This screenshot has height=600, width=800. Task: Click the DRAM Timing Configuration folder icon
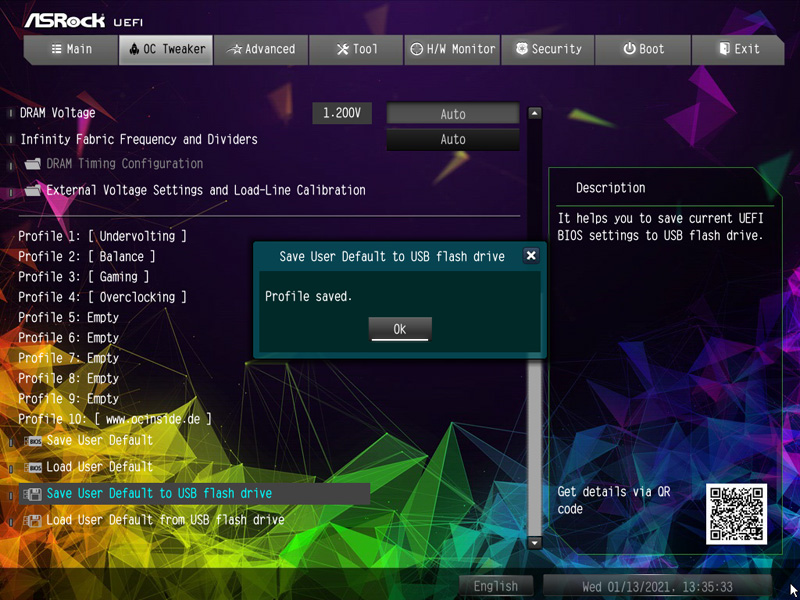pyautogui.click(x=33, y=164)
